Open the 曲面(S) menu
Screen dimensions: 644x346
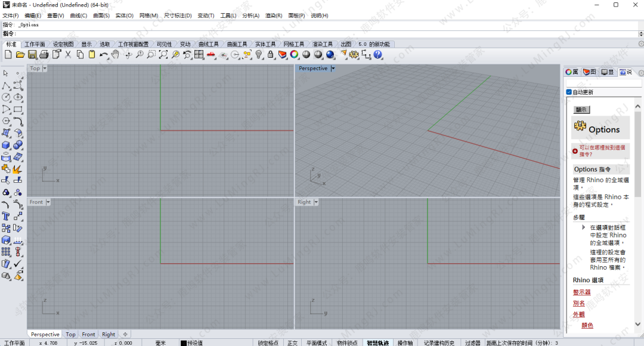pos(101,15)
